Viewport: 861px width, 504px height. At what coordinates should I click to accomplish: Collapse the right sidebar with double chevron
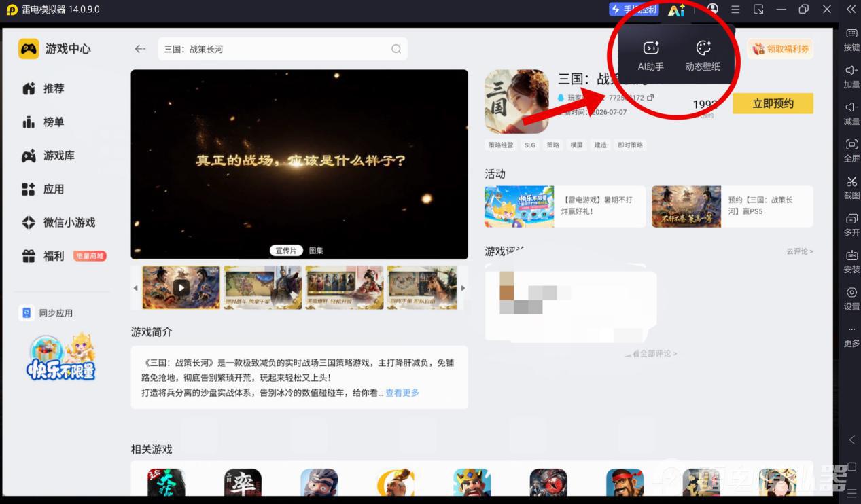pos(851,10)
